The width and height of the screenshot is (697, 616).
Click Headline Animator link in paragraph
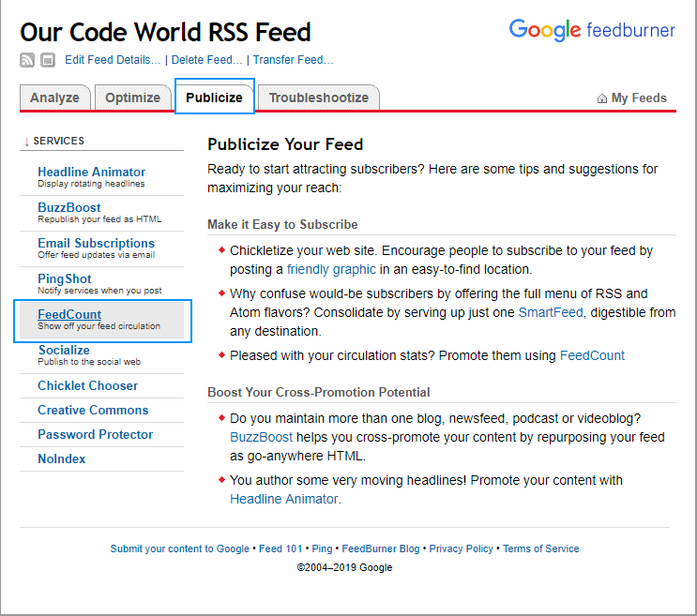pos(283,499)
